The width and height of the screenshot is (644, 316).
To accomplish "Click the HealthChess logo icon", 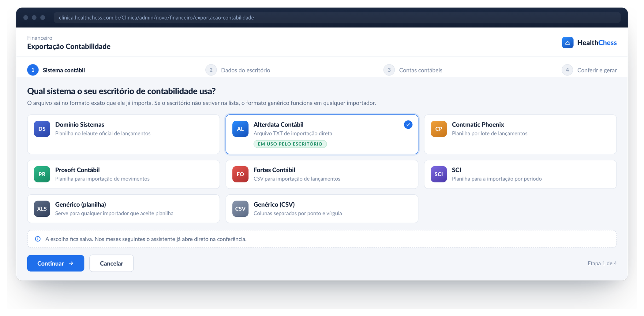I will point(567,42).
